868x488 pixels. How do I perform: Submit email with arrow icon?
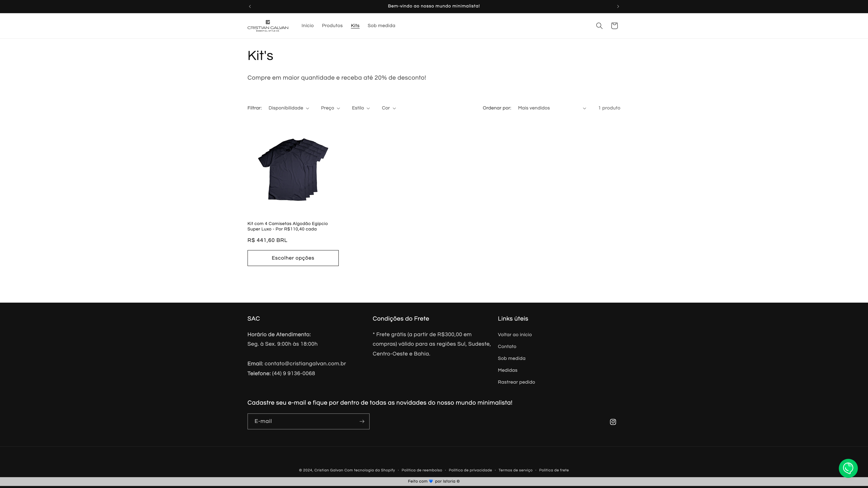(x=362, y=421)
